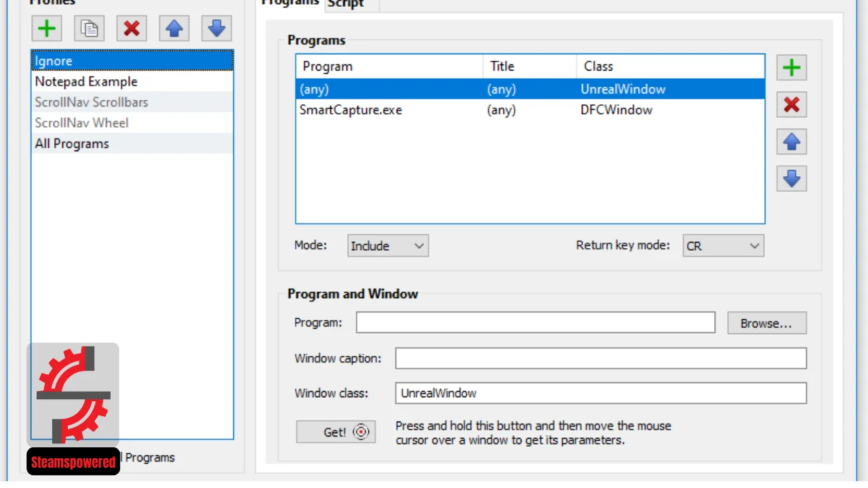Image resolution: width=868 pixels, height=488 pixels.
Task: Select the ScrollNav Scrollbars profile
Action: click(x=132, y=102)
